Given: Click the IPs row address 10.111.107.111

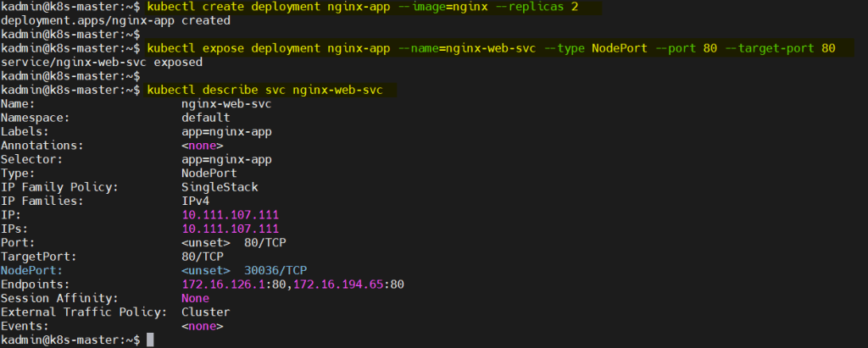Looking at the screenshot, I should (231, 229).
